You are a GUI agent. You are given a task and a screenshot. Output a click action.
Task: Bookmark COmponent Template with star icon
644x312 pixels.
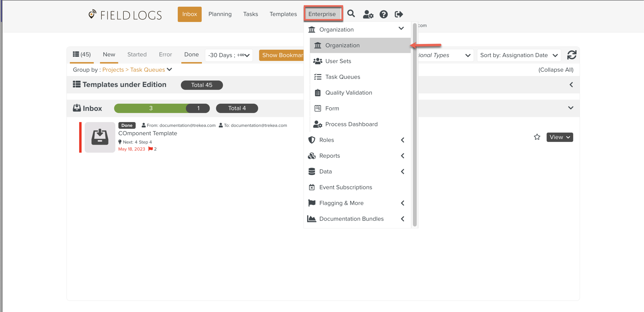(537, 137)
